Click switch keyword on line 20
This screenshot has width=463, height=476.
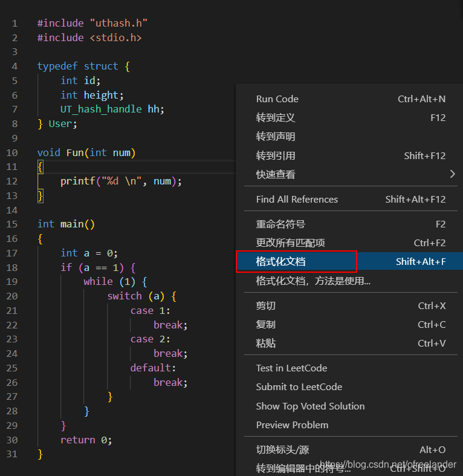coord(125,296)
